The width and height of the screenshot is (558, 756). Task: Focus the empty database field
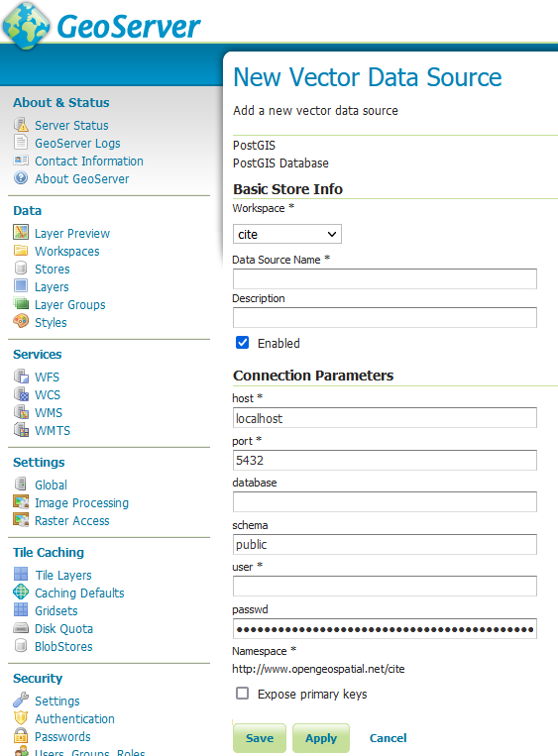point(385,502)
